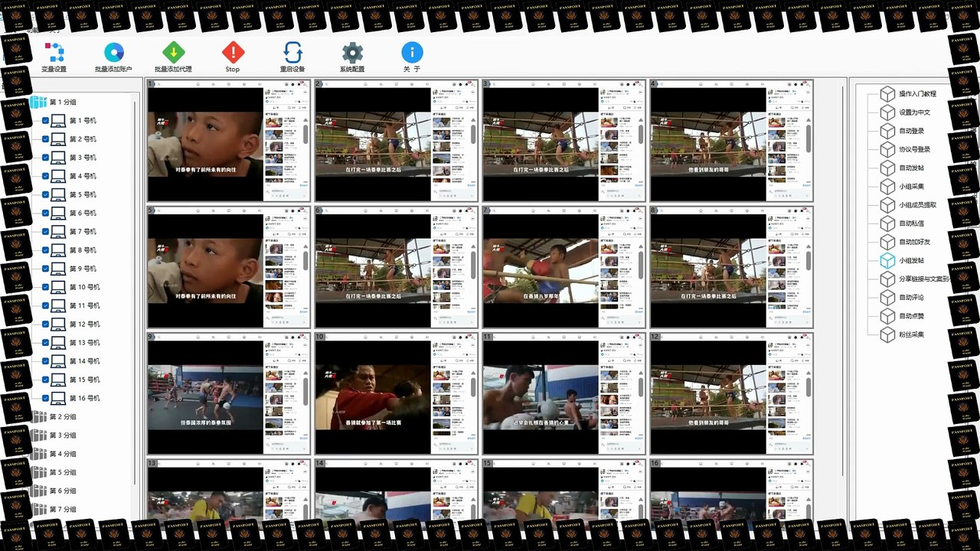The width and height of the screenshot is (980, 551).
Task: Uncheck the 第 3 号机 checkbox
Action: pos(46,158)
